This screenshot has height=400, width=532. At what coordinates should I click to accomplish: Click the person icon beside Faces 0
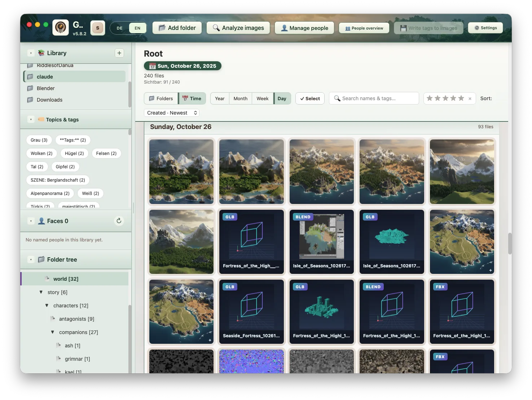41,221
